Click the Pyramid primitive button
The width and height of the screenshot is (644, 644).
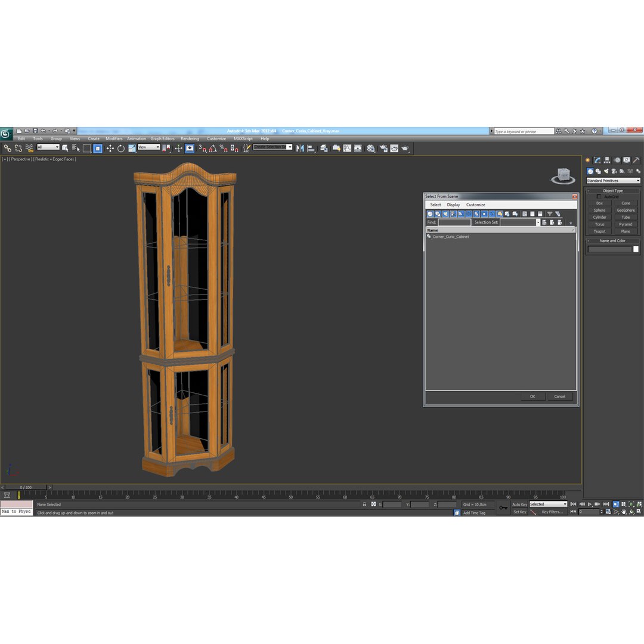626,224
